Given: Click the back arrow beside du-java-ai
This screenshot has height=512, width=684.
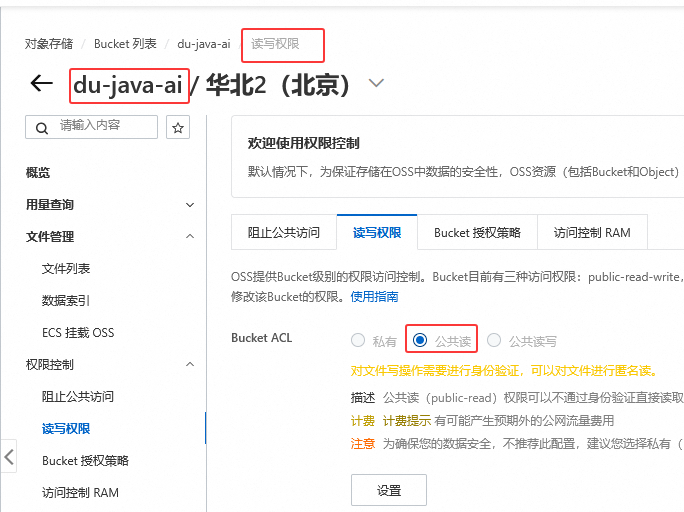Looking at the screenshot, I should coord(41,83).
